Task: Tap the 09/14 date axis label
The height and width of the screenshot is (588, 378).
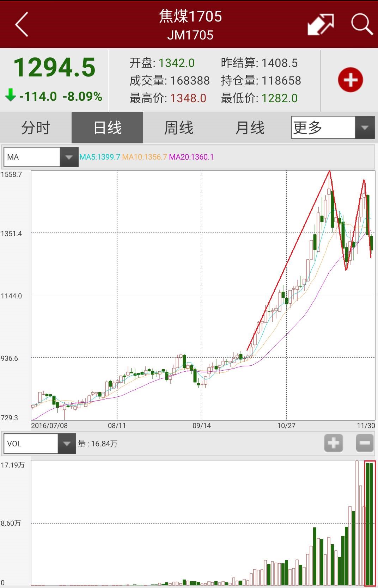Action: 201,426
